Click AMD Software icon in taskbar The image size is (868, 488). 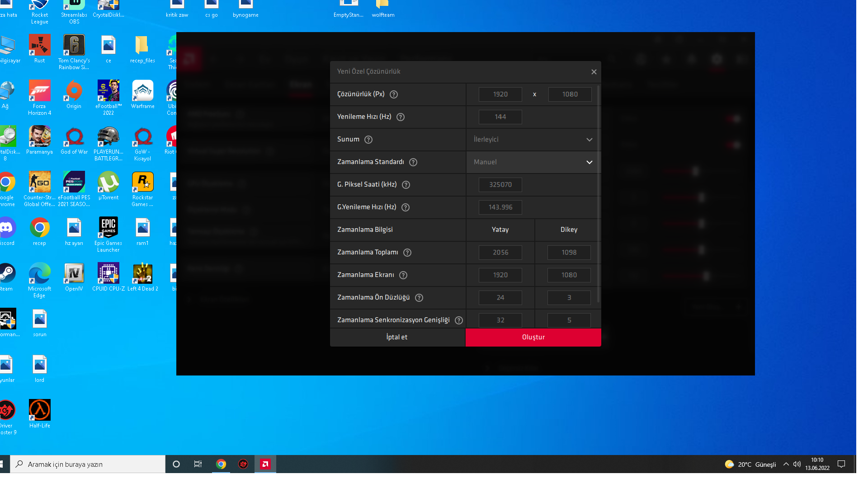265,464
